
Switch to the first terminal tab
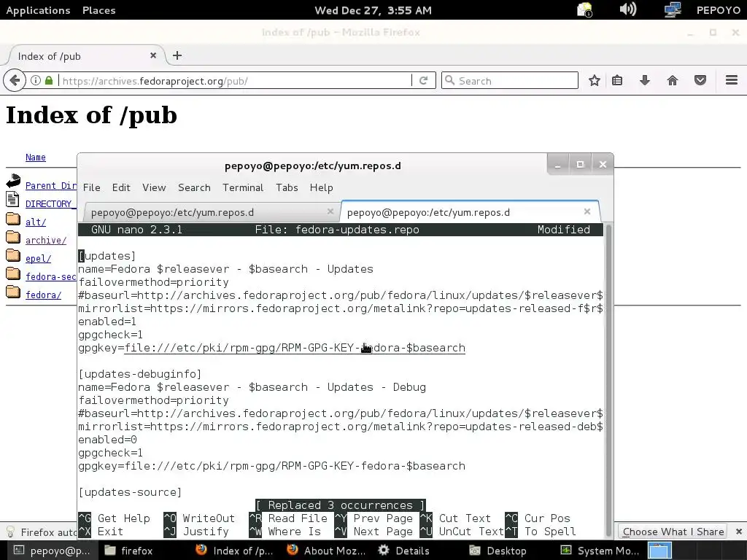[211, 212]
